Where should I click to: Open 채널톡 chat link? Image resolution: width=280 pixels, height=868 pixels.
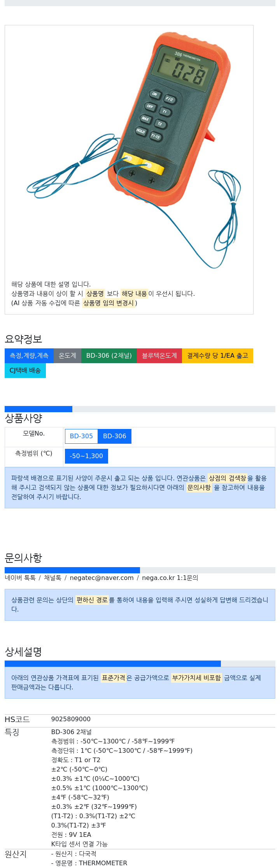[x=52, y=578]
